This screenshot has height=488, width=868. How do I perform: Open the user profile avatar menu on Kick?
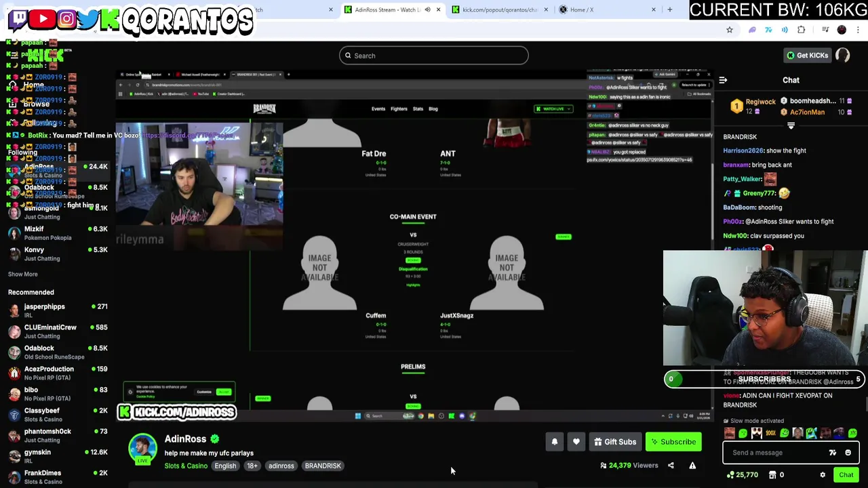tap(843, 56)
